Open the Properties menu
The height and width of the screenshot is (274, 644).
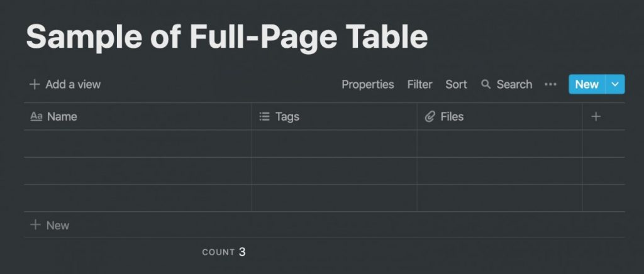tap(367, 84)
